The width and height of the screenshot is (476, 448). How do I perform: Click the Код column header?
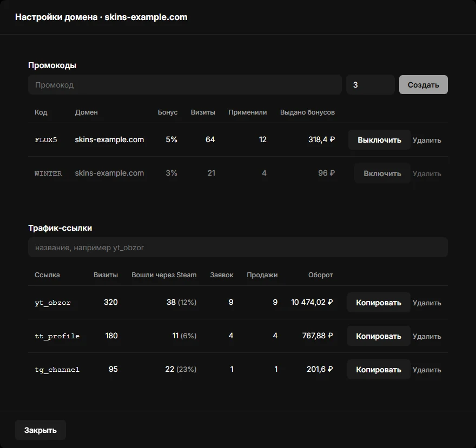tap(41, 112)
